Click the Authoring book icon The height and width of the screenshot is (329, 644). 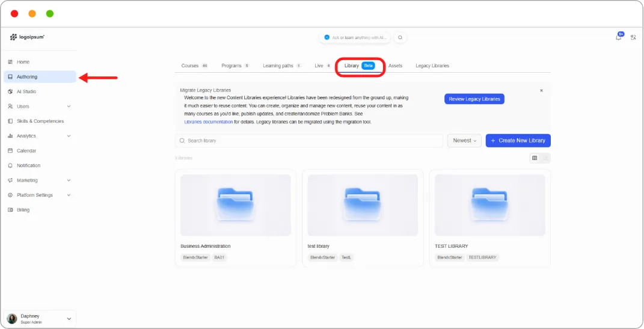10,77
